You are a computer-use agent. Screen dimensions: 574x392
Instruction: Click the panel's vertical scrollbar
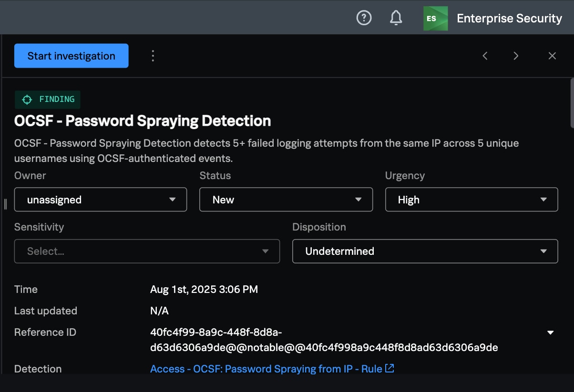coord(571,103)
